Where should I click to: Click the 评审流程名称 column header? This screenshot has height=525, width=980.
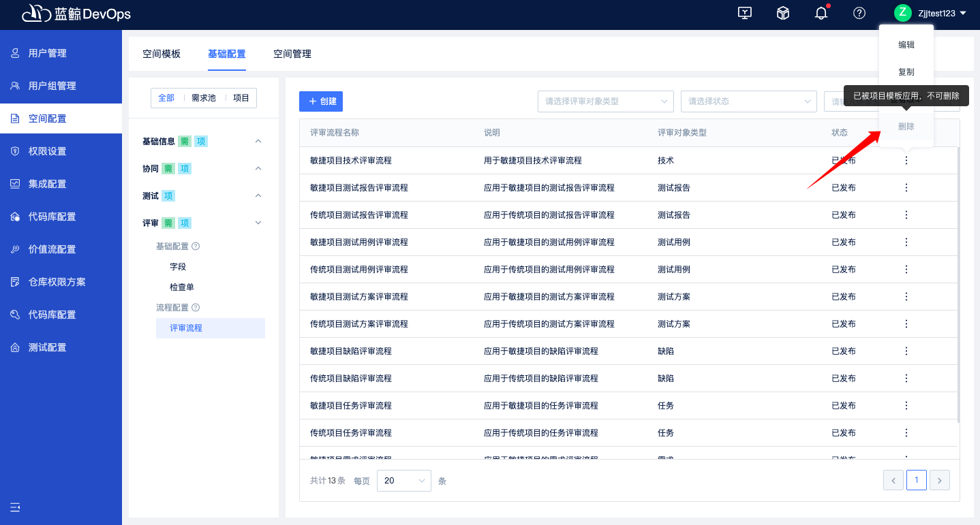(335, 133)
